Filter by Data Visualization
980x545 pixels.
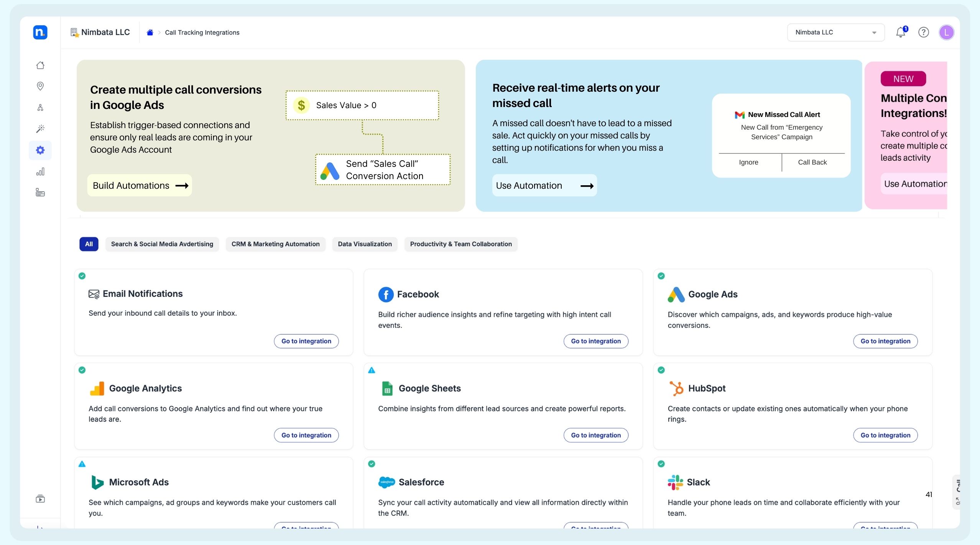(365, 244)
